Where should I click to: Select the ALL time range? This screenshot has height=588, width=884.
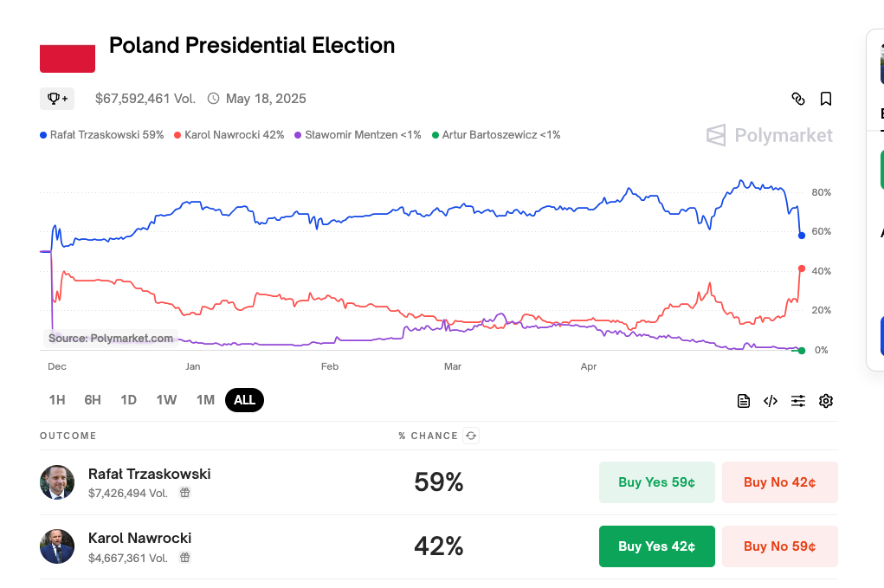[x=244, y=400]
